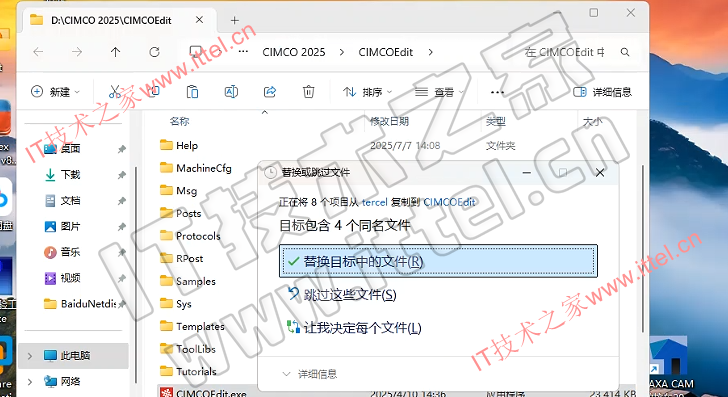Image resolution: width=728 pixels, height=397 pixels.
Task: Select the Protocols folder
Action: (x=190, y=236)
